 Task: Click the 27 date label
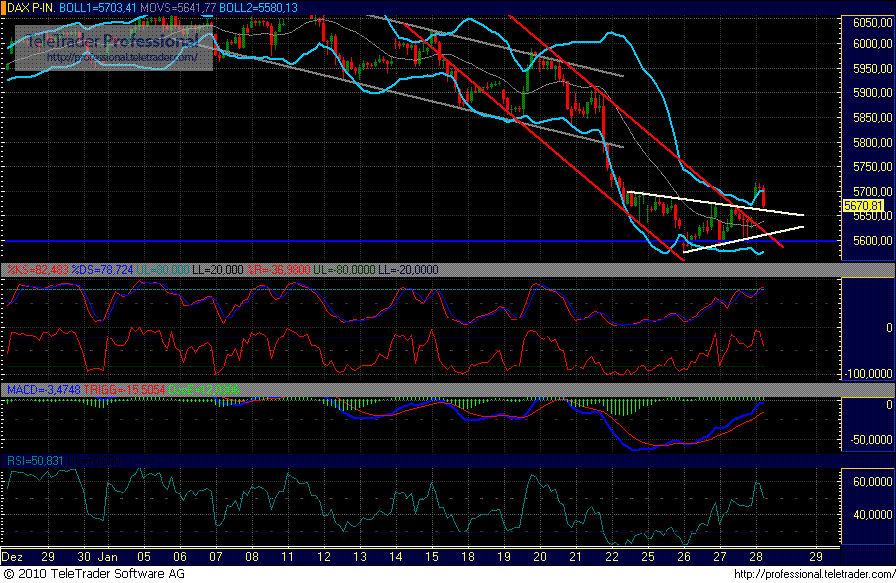[x=719, y=557]
